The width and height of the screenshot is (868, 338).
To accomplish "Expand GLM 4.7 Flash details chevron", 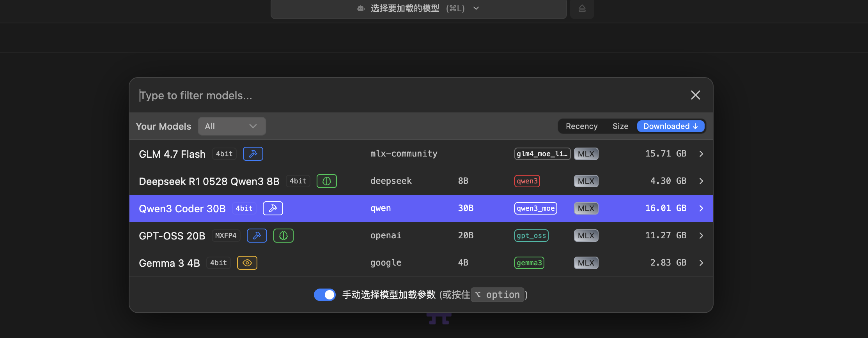I will (701, 154).
